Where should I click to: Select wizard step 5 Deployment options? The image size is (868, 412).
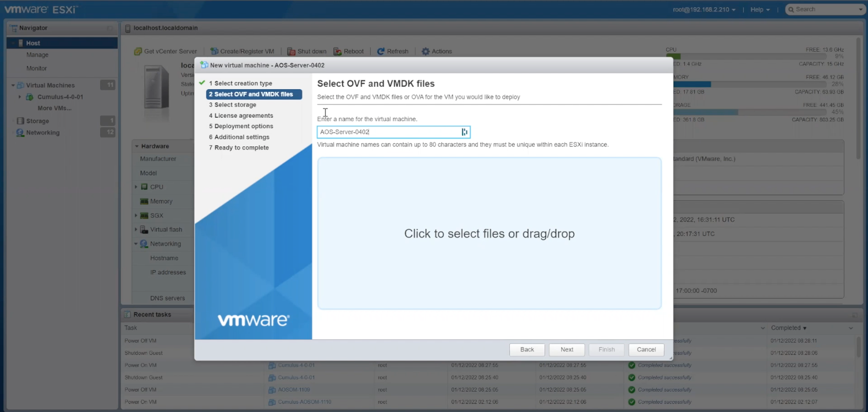[241, 126]
